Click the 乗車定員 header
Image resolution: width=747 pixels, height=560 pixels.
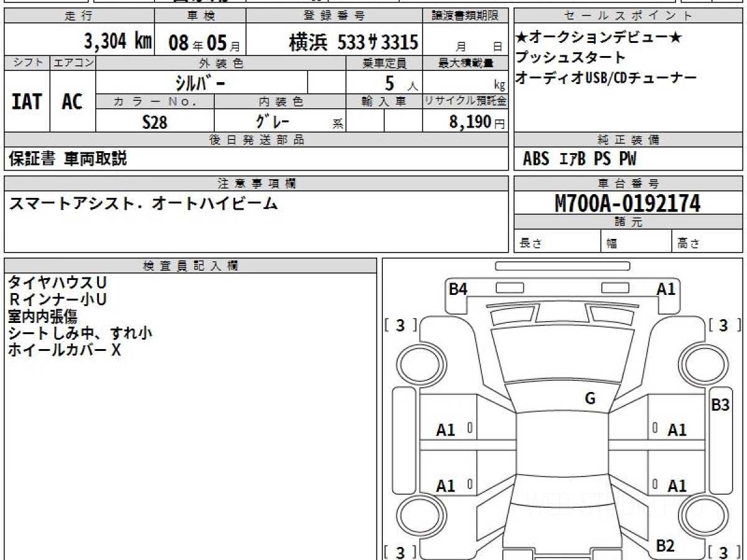[384, 63]
